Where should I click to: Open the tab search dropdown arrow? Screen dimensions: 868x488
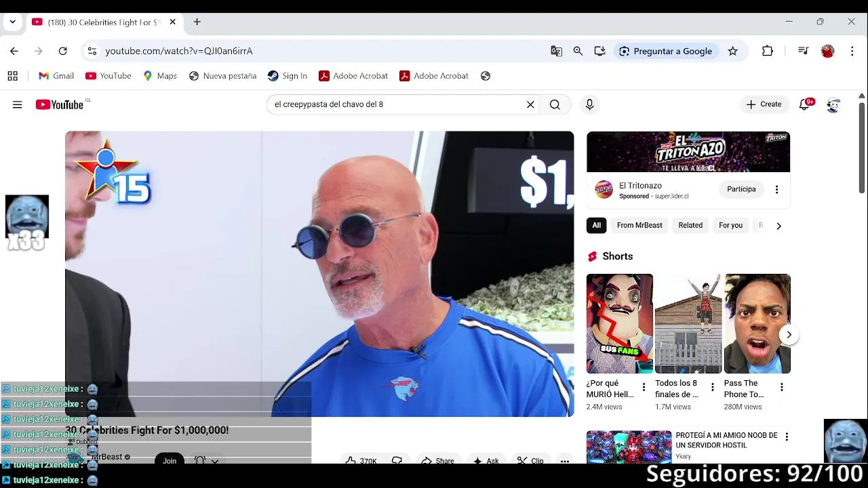point(12,22)
